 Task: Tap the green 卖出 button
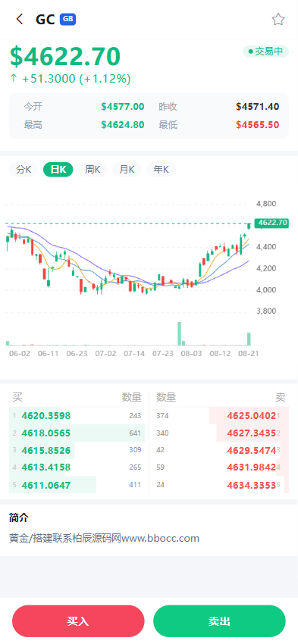[x=219, y=621]
